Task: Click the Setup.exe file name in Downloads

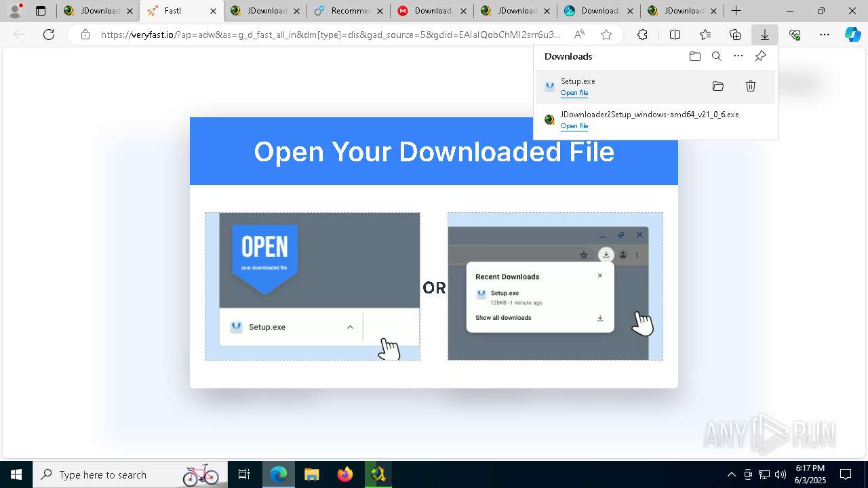Action: click(x=578, y=81)
